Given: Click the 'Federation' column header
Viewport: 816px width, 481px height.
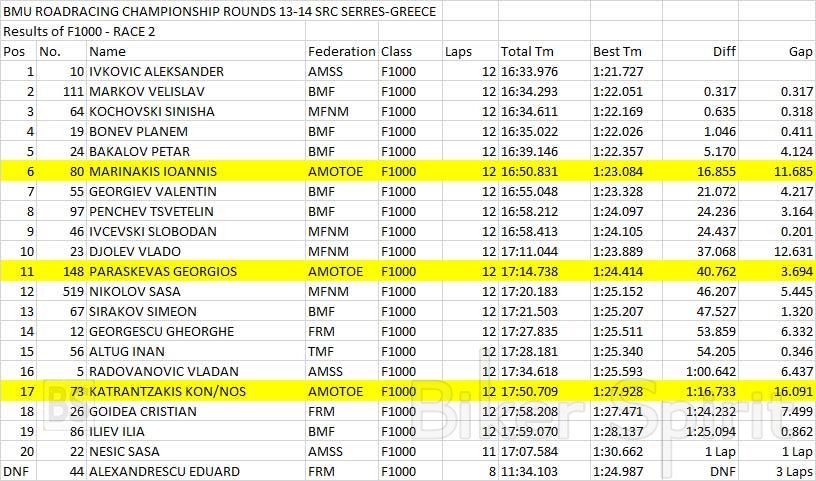Looking at the screenshot, I should tap(341, 51).
